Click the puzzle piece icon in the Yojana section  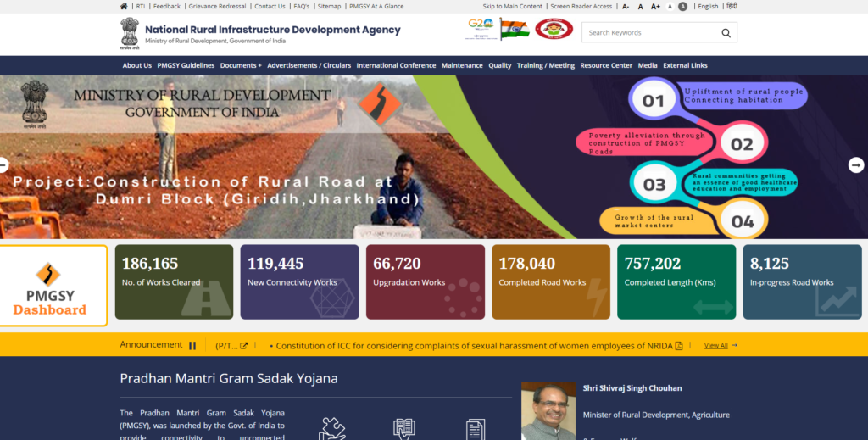pyautogui.click(x=332, y=429)
